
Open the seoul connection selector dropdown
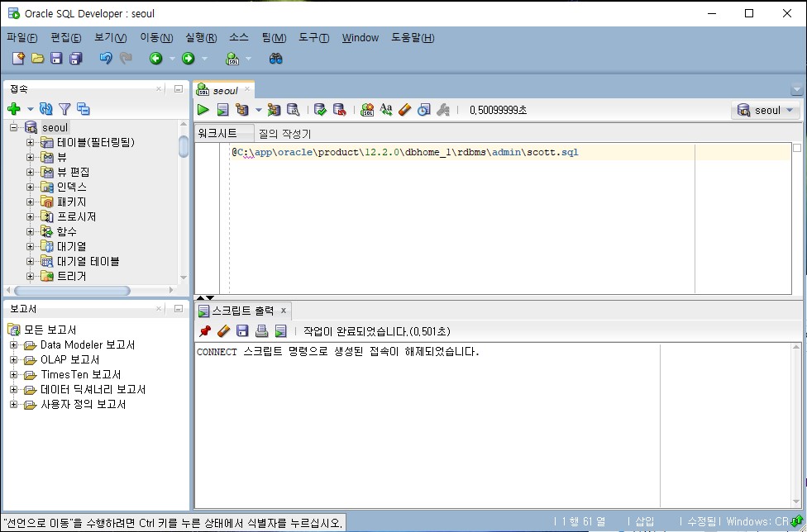766,110
